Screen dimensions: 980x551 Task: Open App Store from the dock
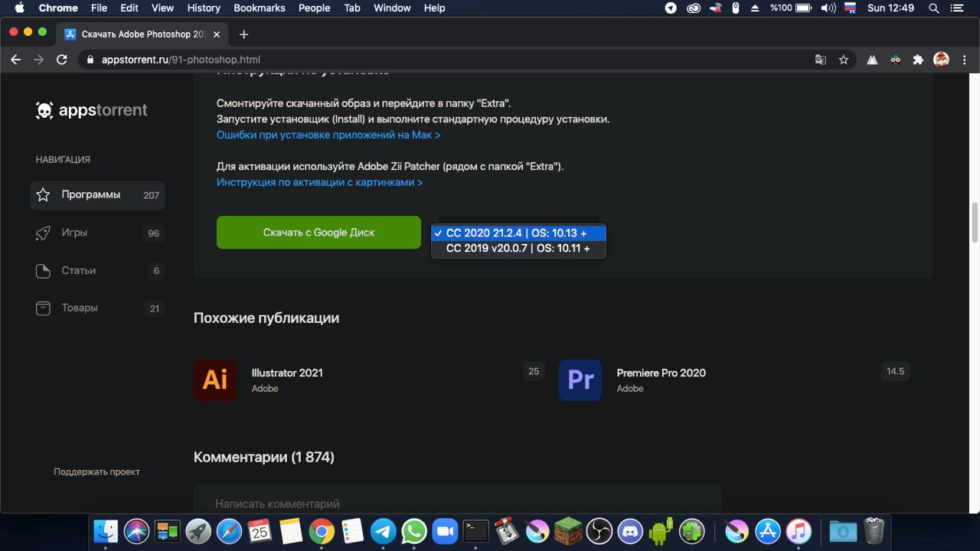pyautogui.click(x=768, y=531)
